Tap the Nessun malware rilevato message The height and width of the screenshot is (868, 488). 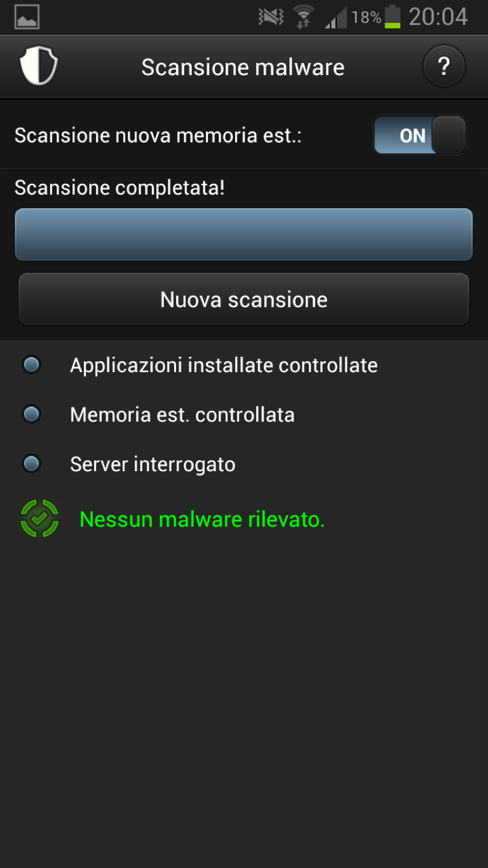pyautogui.click(x=202, y=520)
